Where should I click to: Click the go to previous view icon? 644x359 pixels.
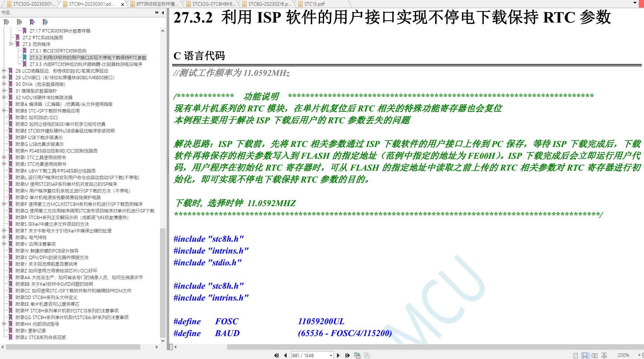click(x=357, y=355)
